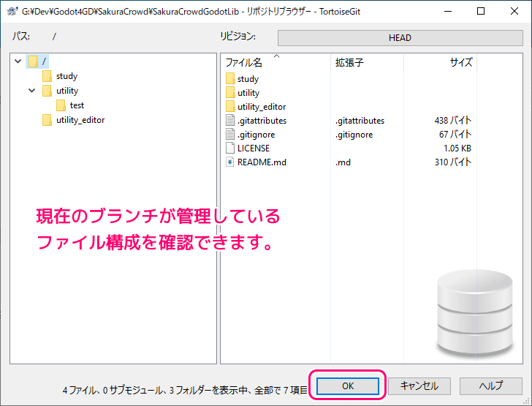Click .gitignore file icon

(x=230, y=135)
